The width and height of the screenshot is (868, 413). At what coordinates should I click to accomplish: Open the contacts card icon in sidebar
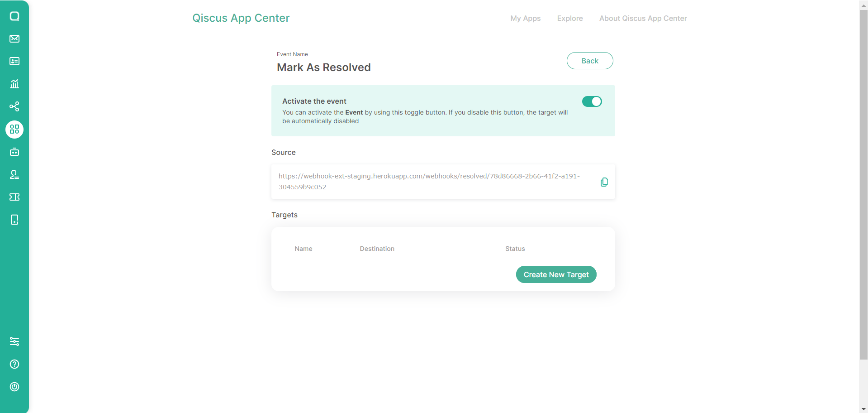(14, 61)
